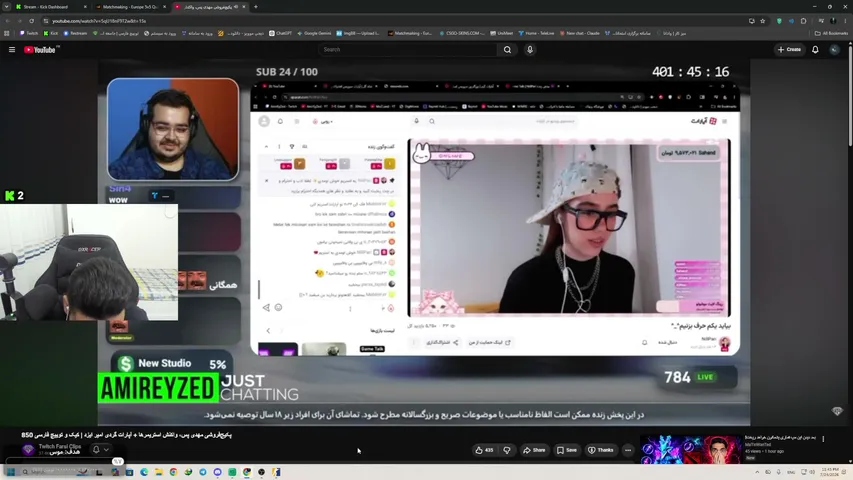Open the Restream bookmark

pyautogui.click(x=75, y=33)
